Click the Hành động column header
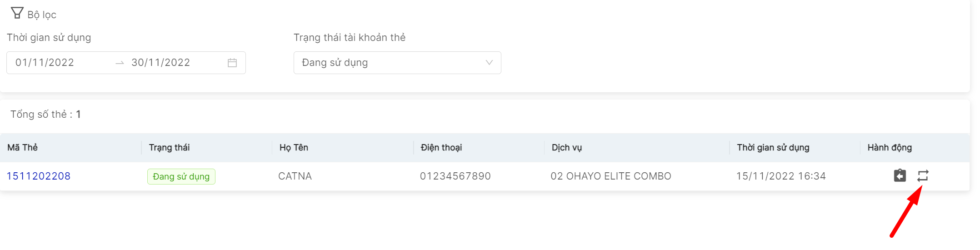 [890, 148]
